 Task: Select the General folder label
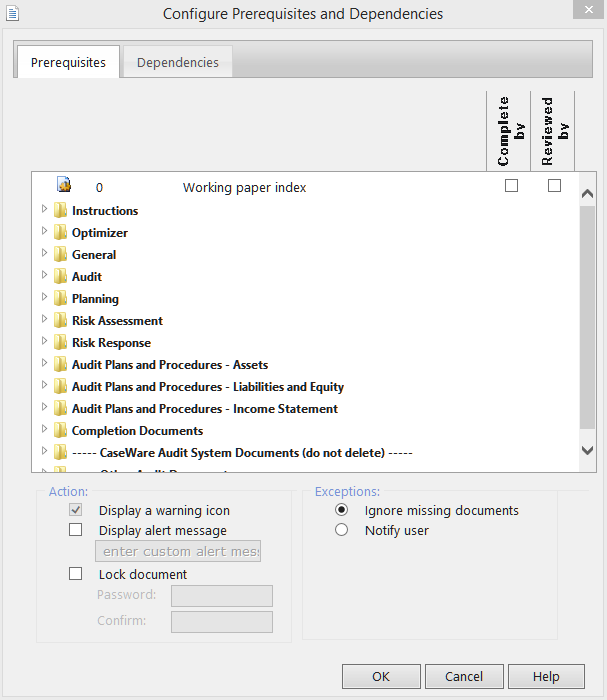tap(94, 254)
